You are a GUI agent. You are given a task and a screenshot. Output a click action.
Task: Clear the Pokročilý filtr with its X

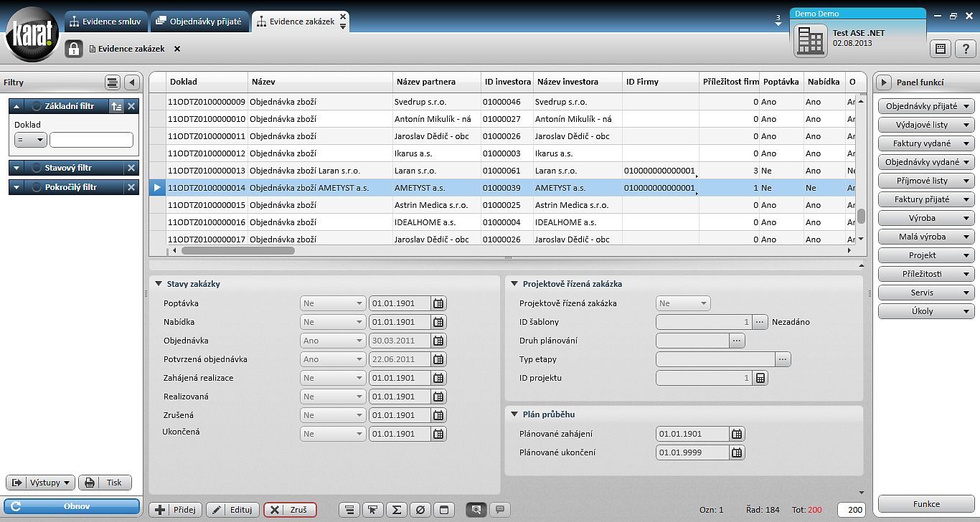(x=131, y=187)
